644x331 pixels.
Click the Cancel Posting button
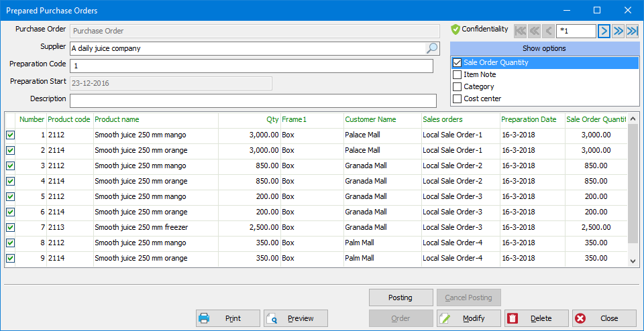pos(469,297)
